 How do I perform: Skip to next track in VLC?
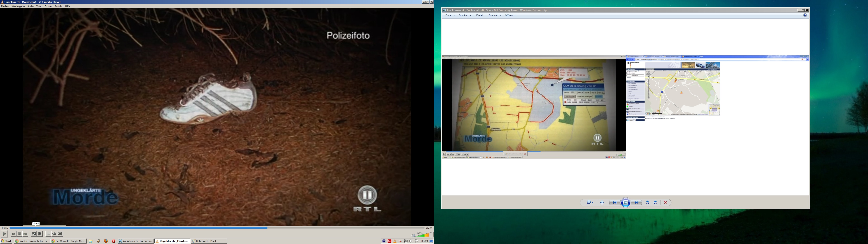(x=26, y=234)
